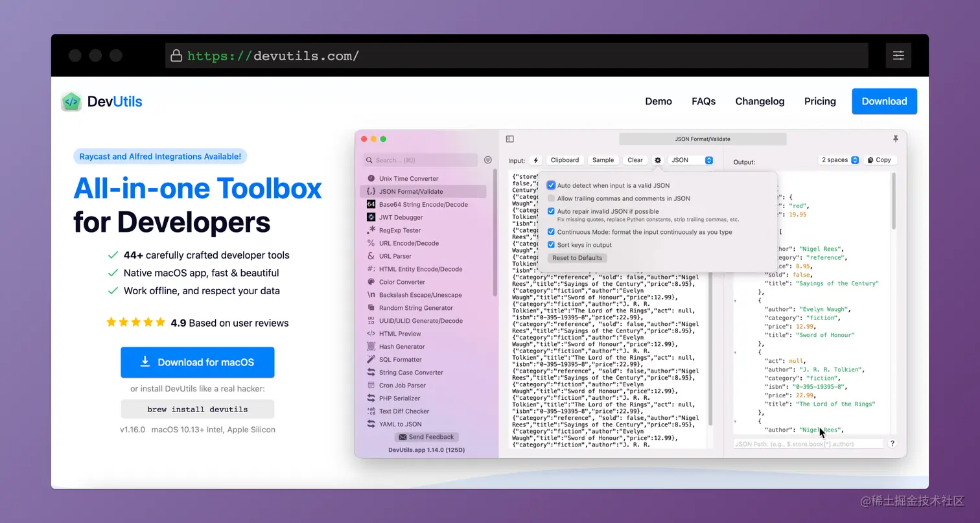Disable the Continuous Mode checkbox
The height and width of the screenshot is (523, 980).
click(551, 232)
